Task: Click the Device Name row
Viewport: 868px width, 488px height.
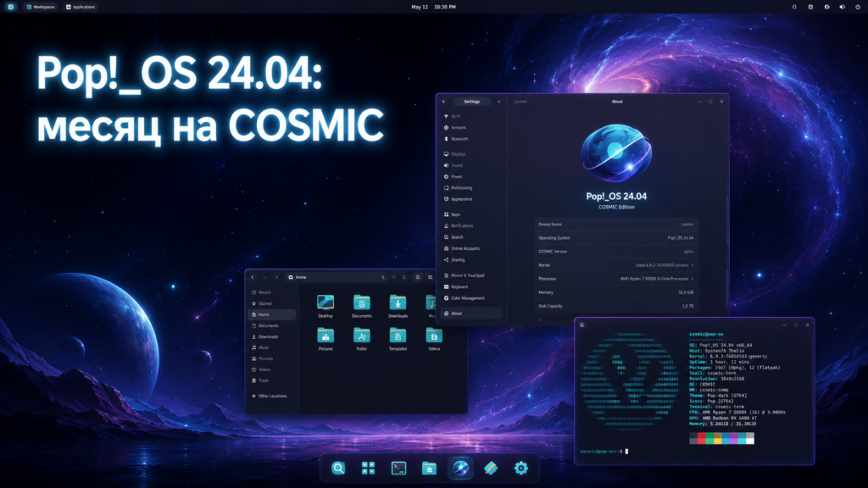Action: pyautogui.click(x=616, y=225)
